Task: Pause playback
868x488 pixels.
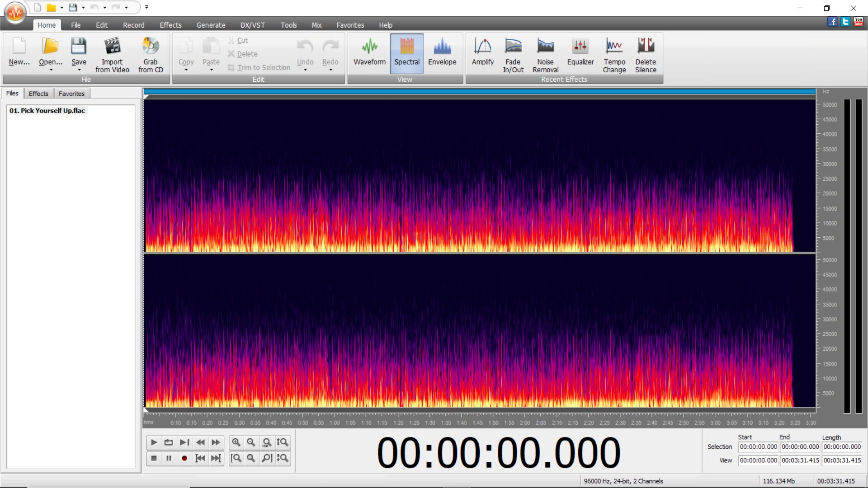Action: coord(169,458)
